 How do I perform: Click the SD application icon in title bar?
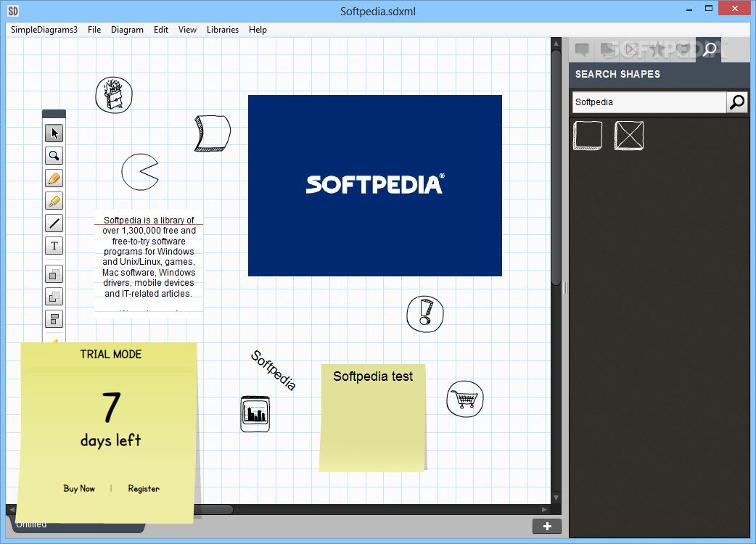point(13,11)
